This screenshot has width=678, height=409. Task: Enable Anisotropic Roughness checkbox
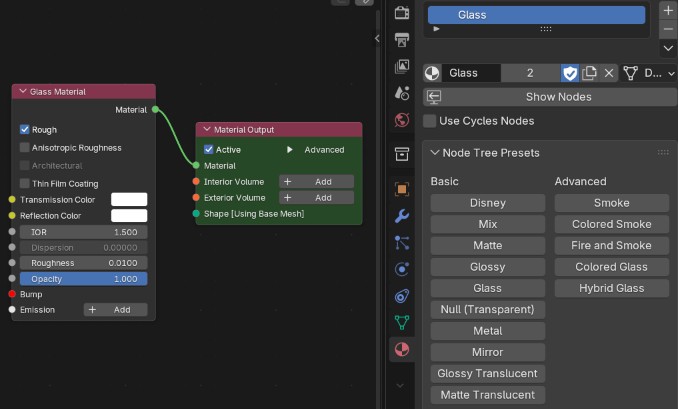point(25,147)
